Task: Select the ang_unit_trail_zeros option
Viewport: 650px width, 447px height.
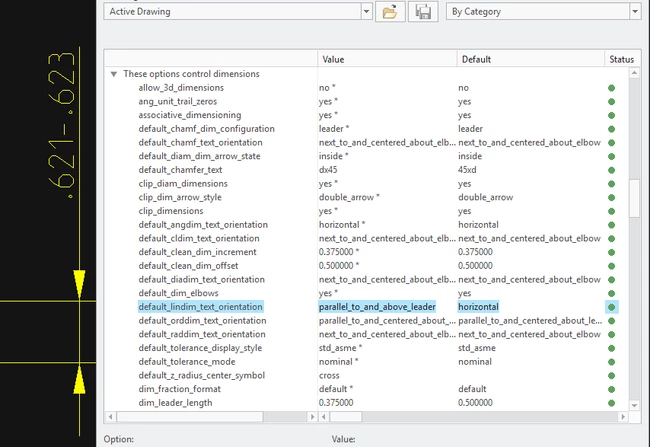Action: point(178,102)
